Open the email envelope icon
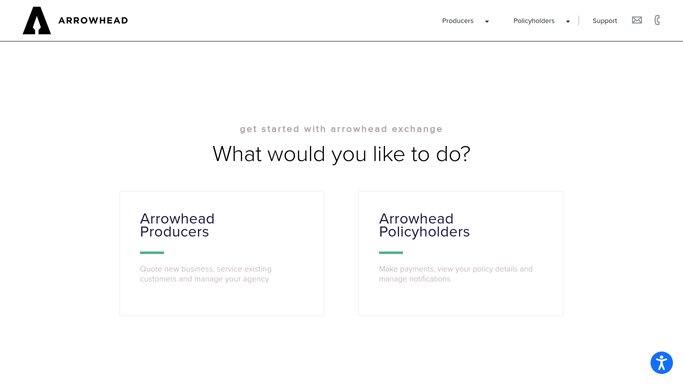Image resolution: width=683 pixels, height=384 pixels. coord(637,20)
